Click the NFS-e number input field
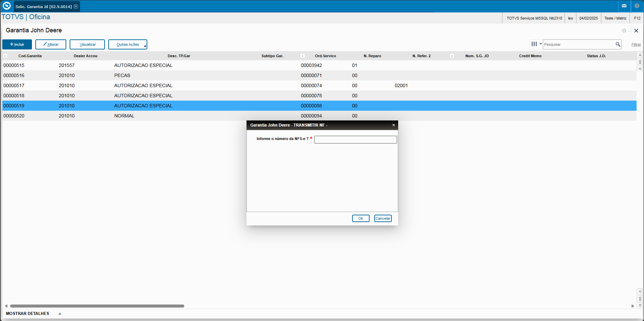 click(x=355, y=140)
